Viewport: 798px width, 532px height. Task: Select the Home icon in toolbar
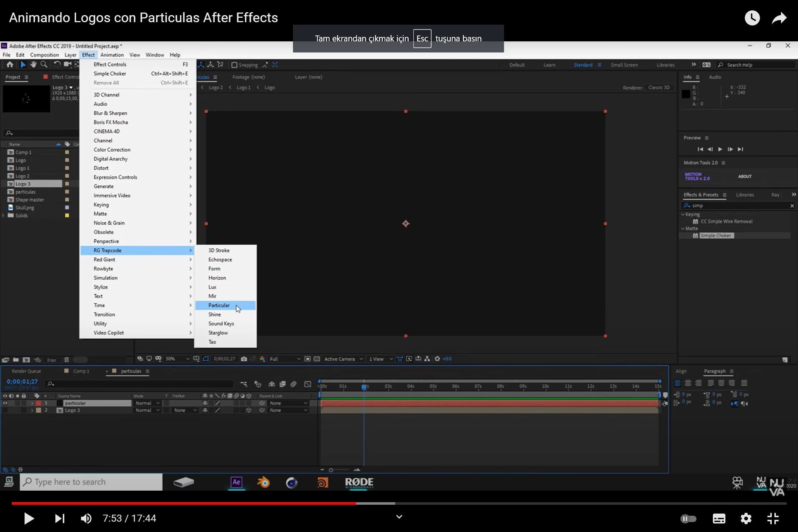coord(10,65)
